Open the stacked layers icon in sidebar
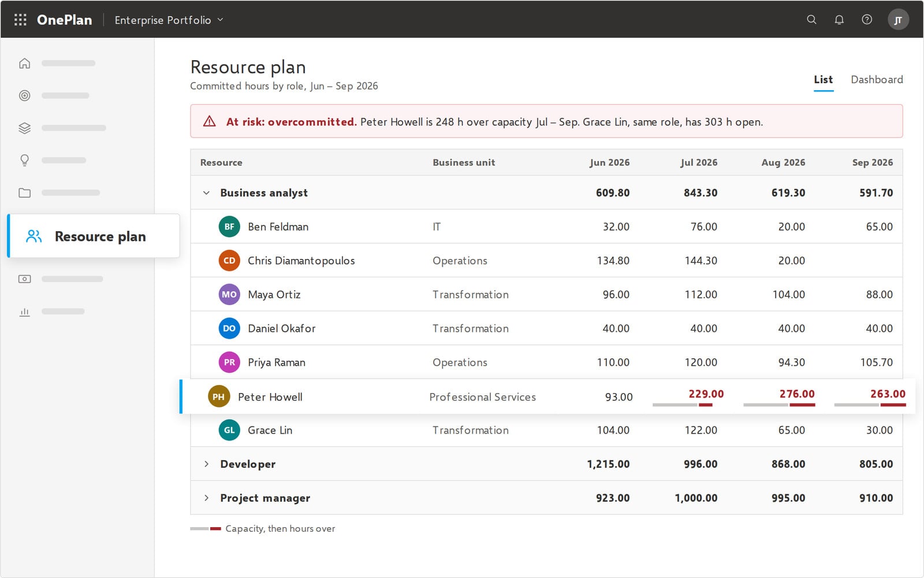Screen dimensions: 924x578 click(24, 128)
